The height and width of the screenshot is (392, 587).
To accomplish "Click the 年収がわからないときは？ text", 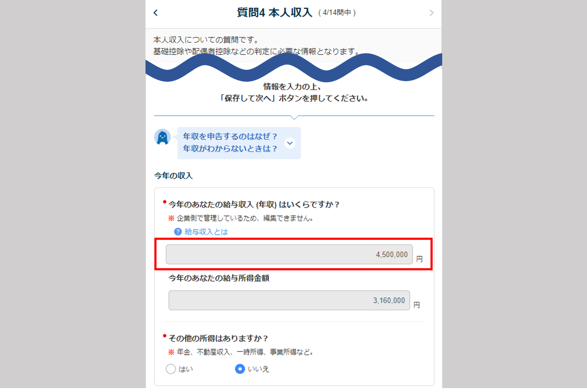I will (x=230, y=149).
